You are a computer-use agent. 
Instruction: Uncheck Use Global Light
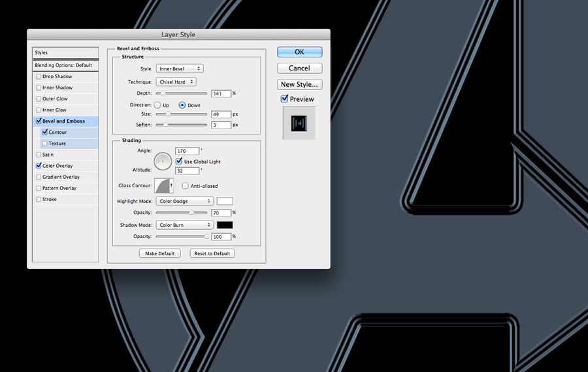(x=179, y=161)
